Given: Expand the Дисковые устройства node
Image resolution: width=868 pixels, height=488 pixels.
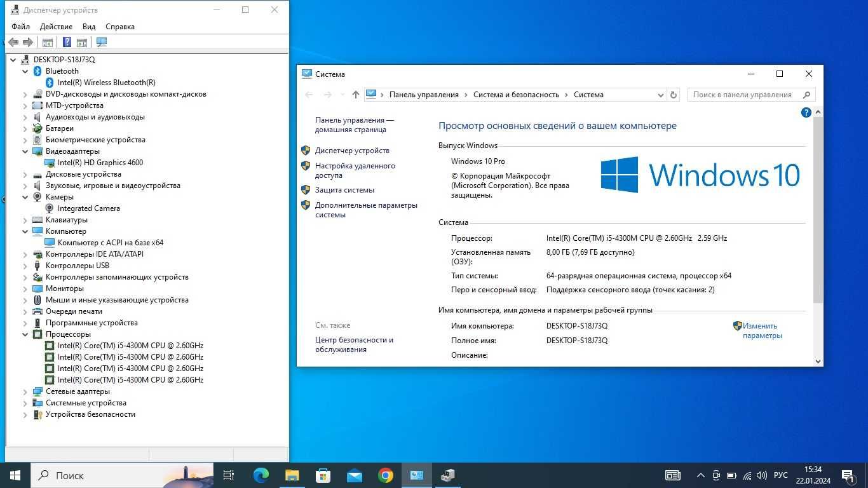Looking at the screenshot, I should pyautogui.click(x=25, y=174).
